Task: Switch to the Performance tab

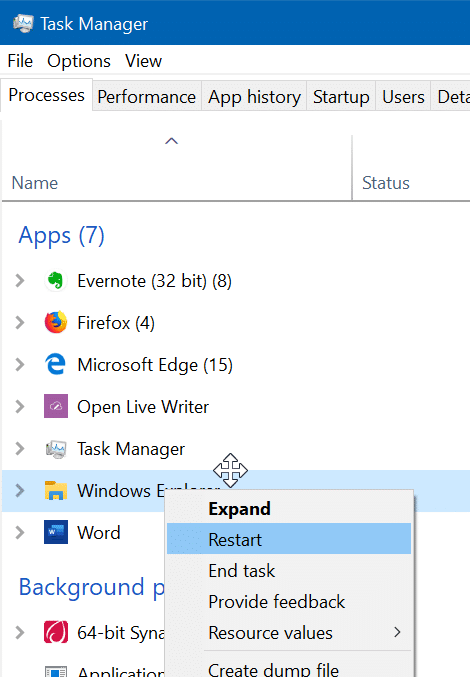Action: 146,97
